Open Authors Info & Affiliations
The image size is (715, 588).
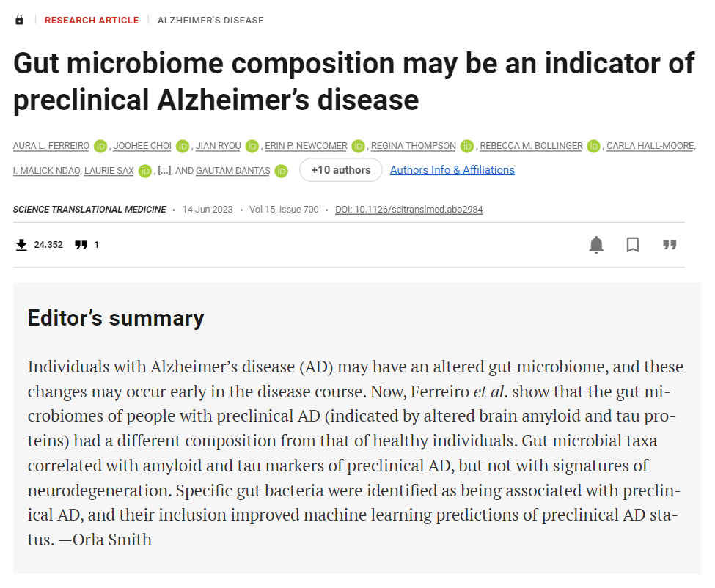tap(452, 170)
